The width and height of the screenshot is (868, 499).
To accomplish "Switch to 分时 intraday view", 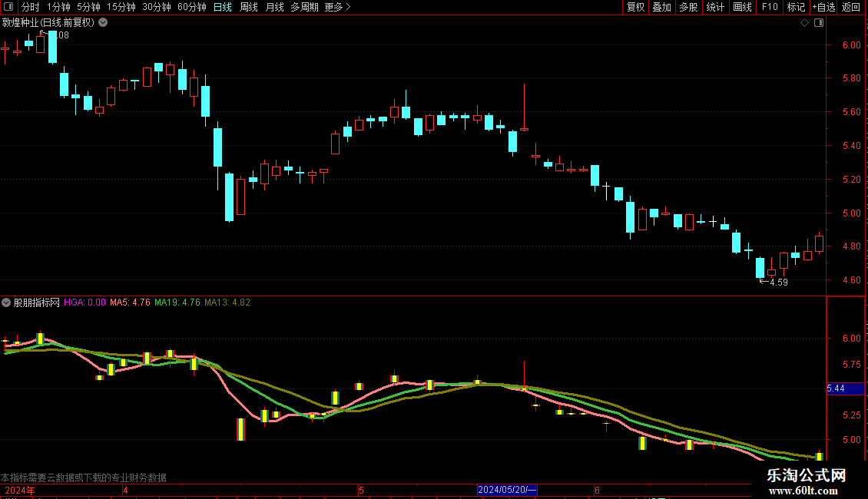I will [31, 7].
